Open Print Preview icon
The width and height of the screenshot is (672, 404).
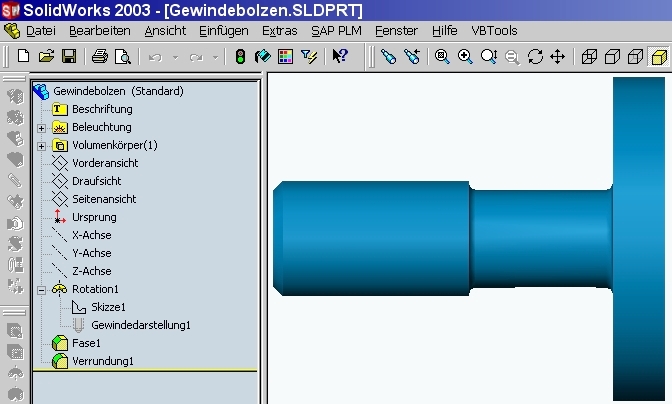click(x=123, y=56)
